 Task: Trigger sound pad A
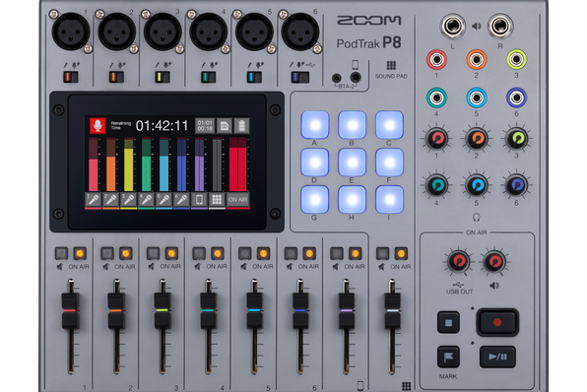point(315,125)
